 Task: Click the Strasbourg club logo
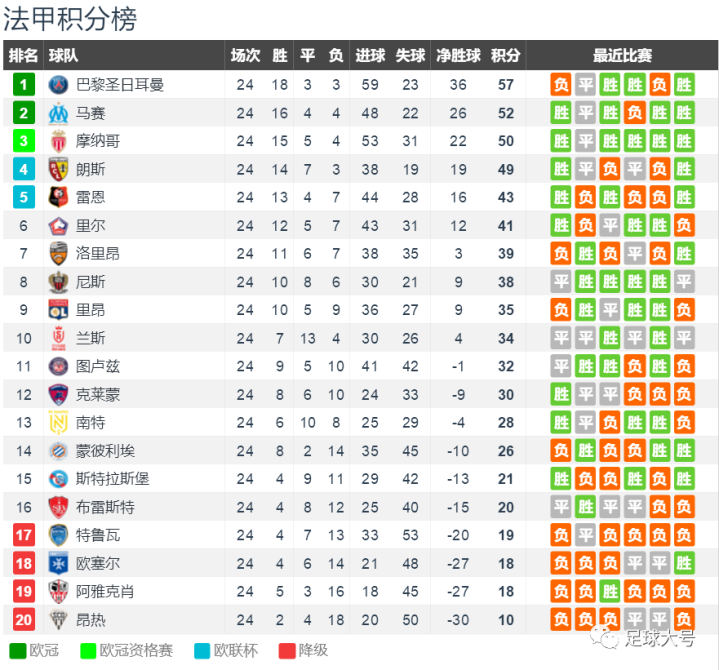pyautogui.click(x=58, y=479)
